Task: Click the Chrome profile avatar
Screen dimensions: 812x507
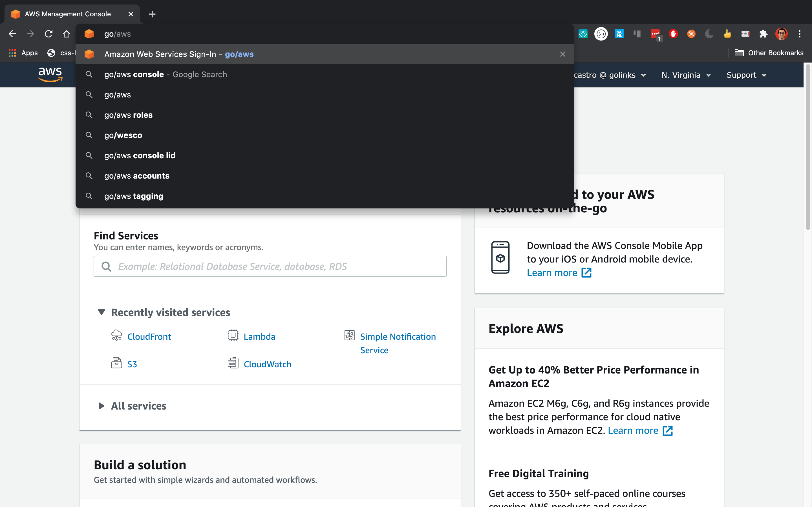Action: click(782, 34)
